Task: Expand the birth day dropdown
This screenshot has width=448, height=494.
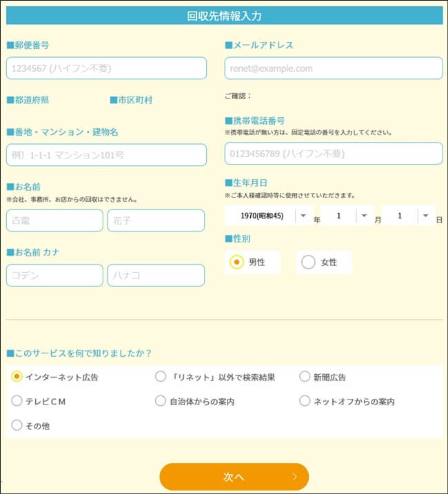Action: pyautogui.click(x=407, y=216)
